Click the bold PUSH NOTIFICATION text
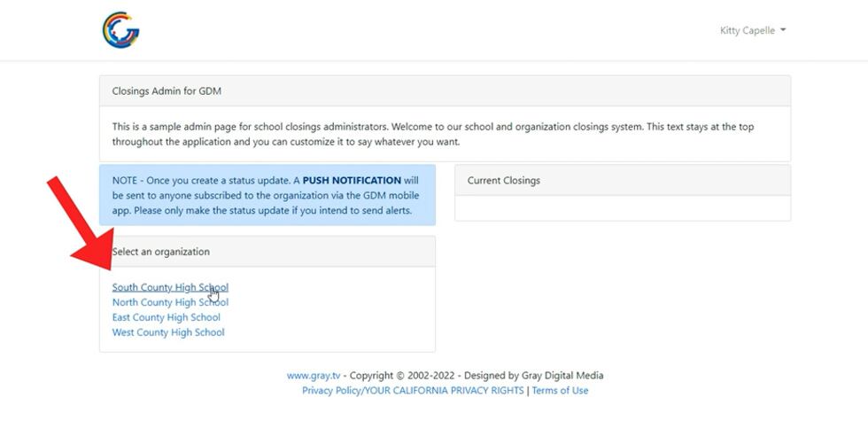This screenshot has height=421, width=868. point(352,180)
